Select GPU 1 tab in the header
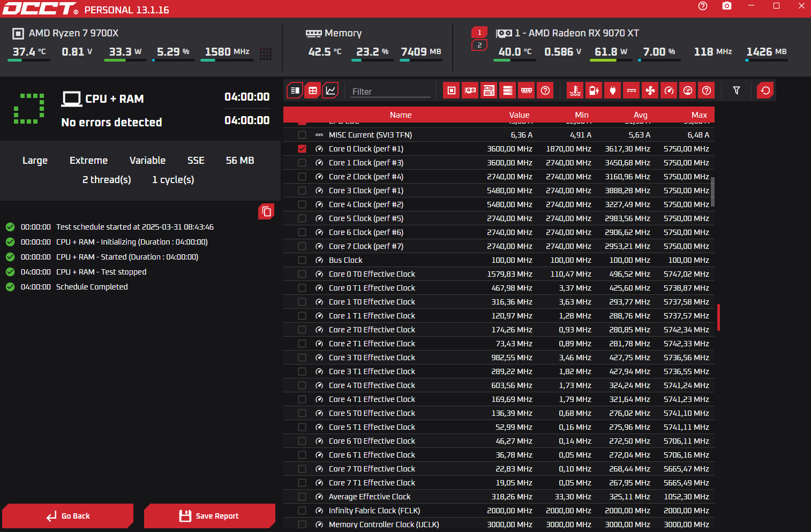The width and height of the screenshot is (811, 532). tap(479, 33)
